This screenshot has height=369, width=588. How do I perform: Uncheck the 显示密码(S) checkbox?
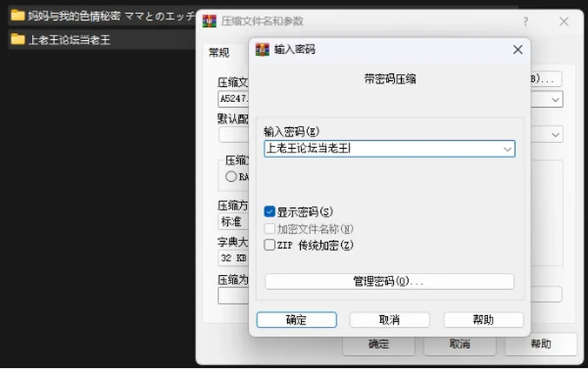269,212
